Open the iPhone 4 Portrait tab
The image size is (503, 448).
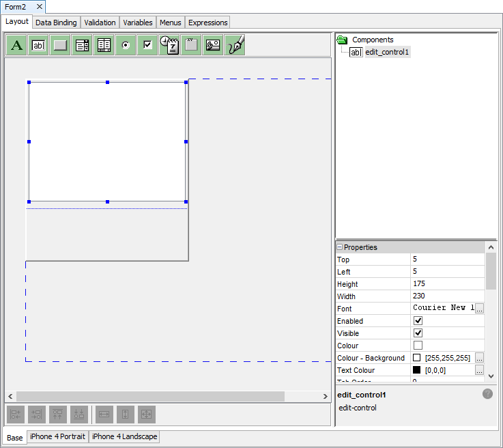coord(58,436)
